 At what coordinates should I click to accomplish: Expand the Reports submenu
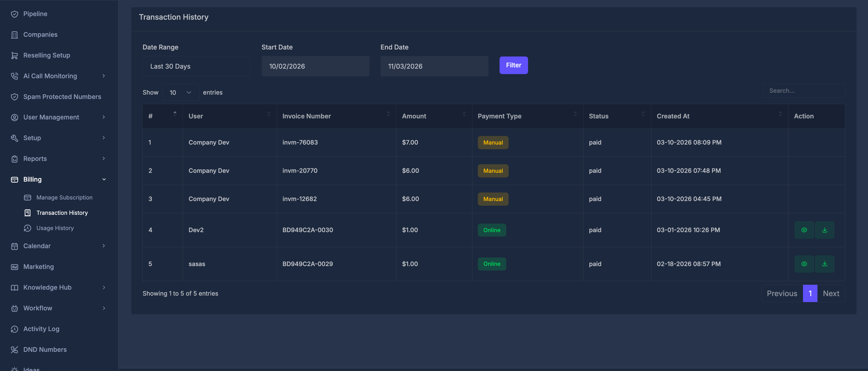click(x=104, y=158)
